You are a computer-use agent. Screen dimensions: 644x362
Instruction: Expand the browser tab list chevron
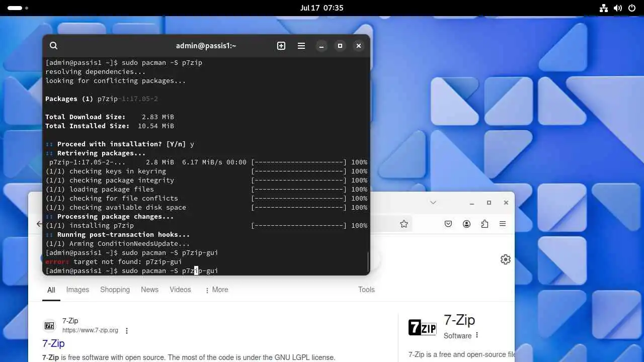click(x=433, y=203)
